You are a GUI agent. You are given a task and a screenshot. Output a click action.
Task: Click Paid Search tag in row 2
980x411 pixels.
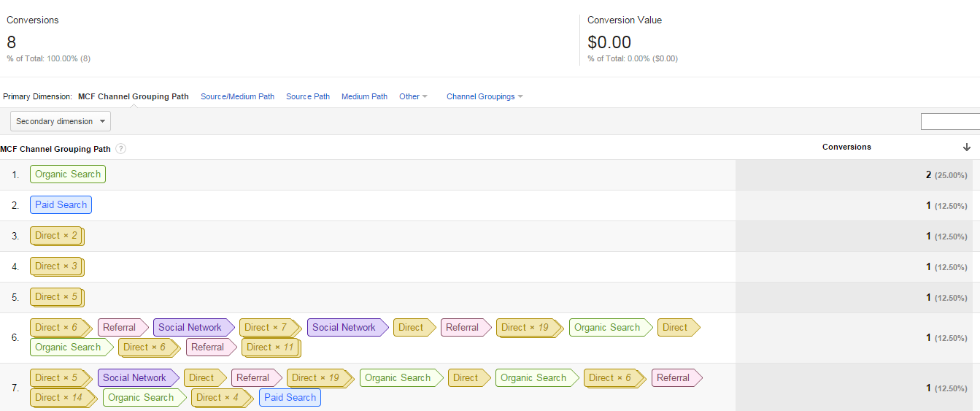(61, 205)
